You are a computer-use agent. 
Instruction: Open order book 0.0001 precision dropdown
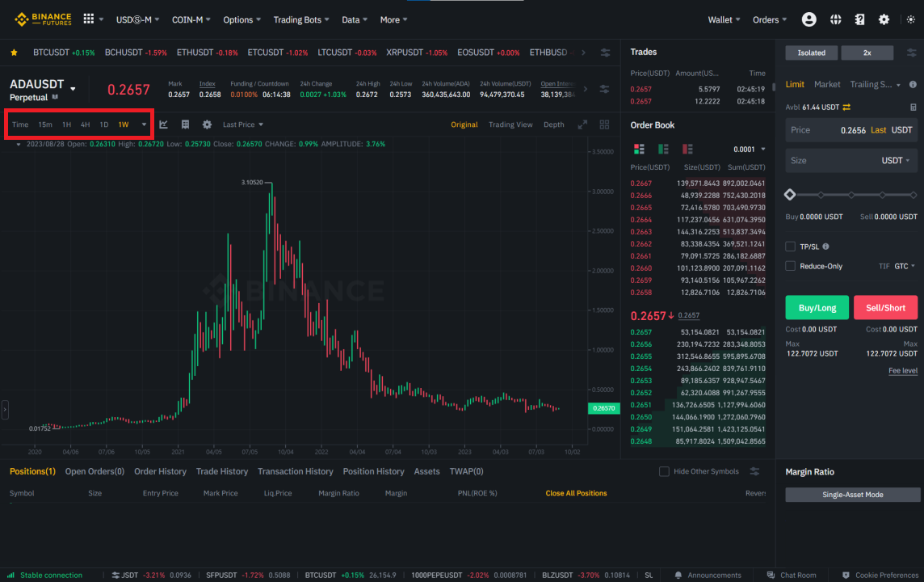[750, 150]
